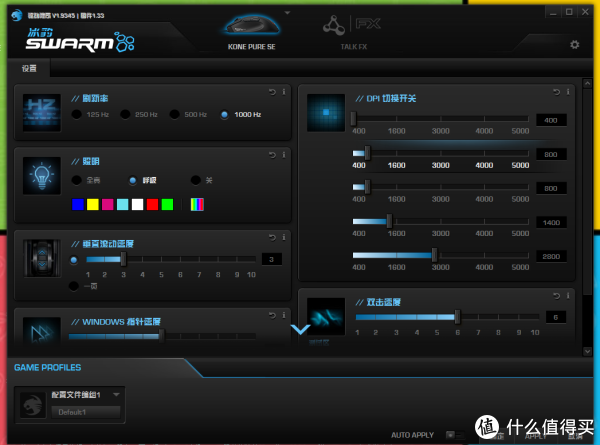The width and height of the screenshot is (600, 445).
Task: Open the device selector dropdown arrow
Action: (287, 13)
